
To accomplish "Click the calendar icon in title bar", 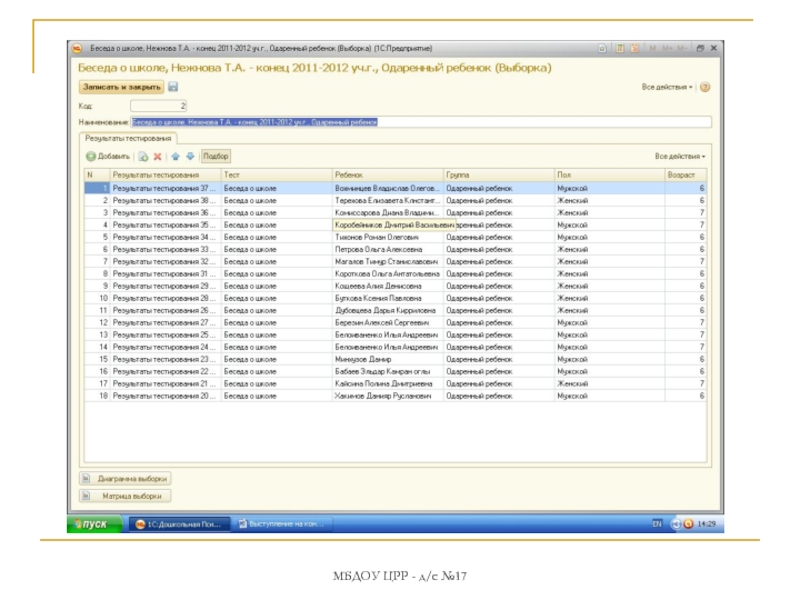I will pos(634,48).
